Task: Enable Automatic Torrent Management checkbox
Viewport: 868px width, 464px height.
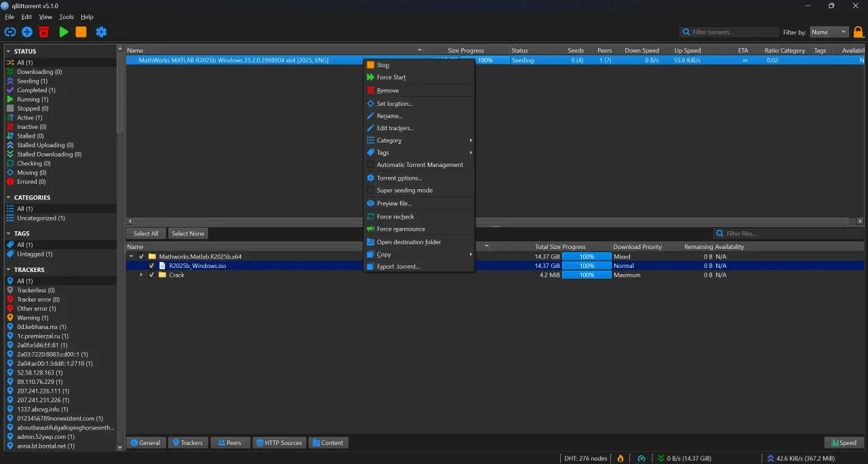Action: pyautogui.click(x=370, y=165)
